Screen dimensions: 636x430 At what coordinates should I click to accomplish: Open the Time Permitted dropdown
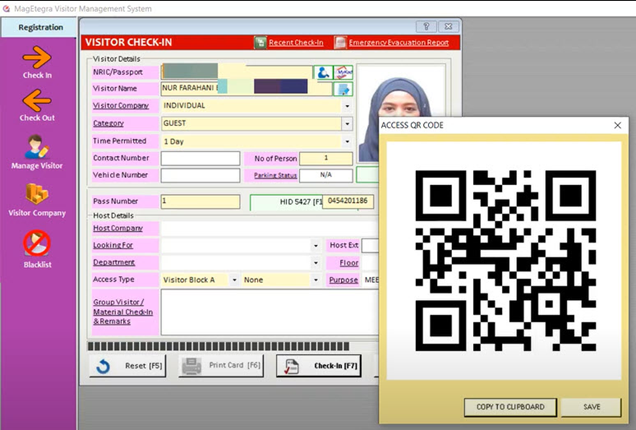(347, 141)
